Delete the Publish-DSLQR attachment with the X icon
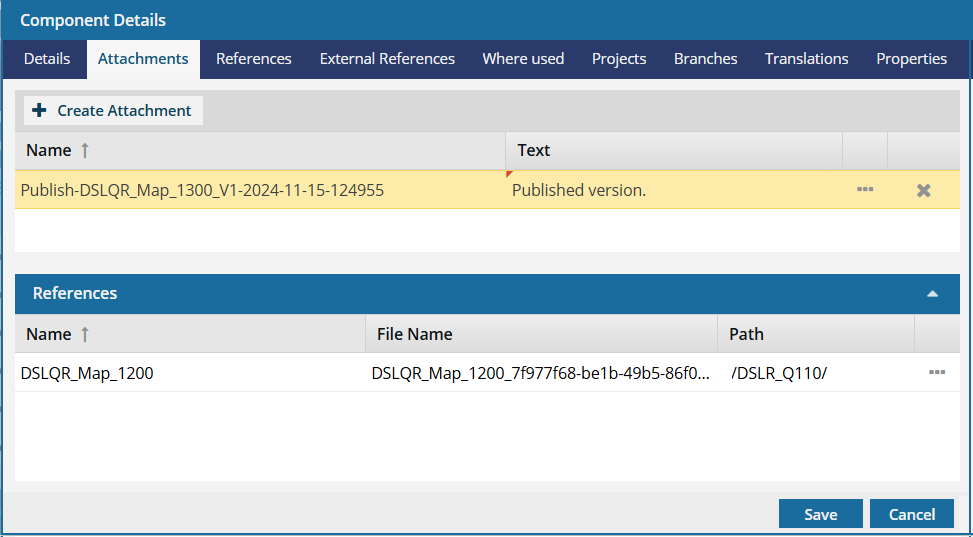Viewport: 973px width, 537px height. click(923, 191)
